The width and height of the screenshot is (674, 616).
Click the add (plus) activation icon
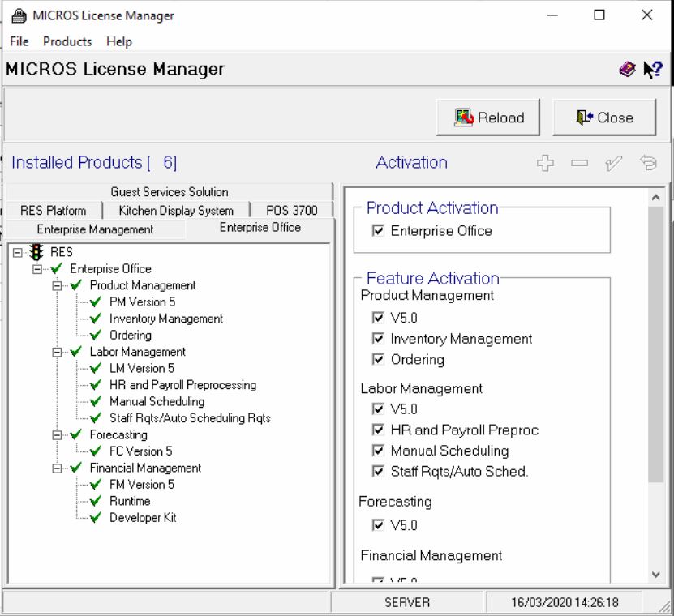[546, 163]
